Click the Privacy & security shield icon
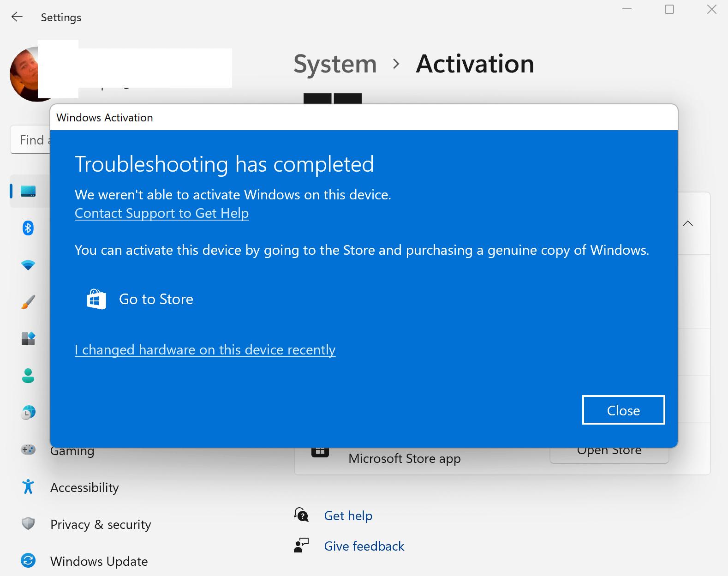The image size is (728, 576). tap(28, 523)
